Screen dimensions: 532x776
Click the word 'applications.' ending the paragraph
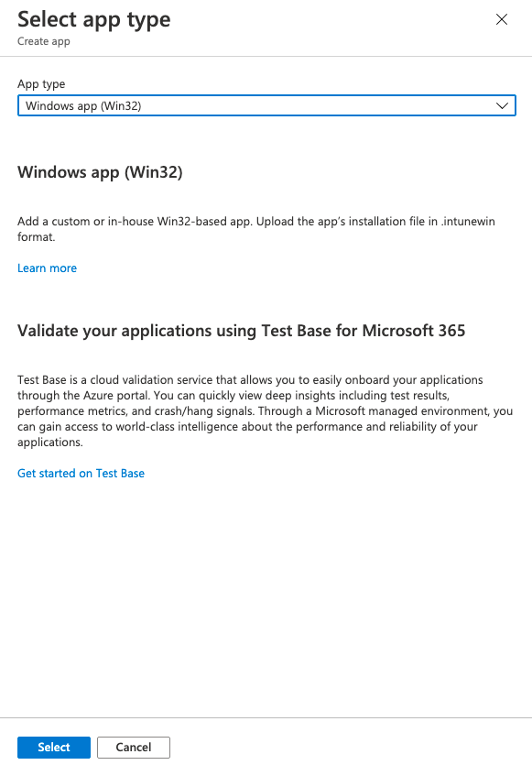click(50, 443)
